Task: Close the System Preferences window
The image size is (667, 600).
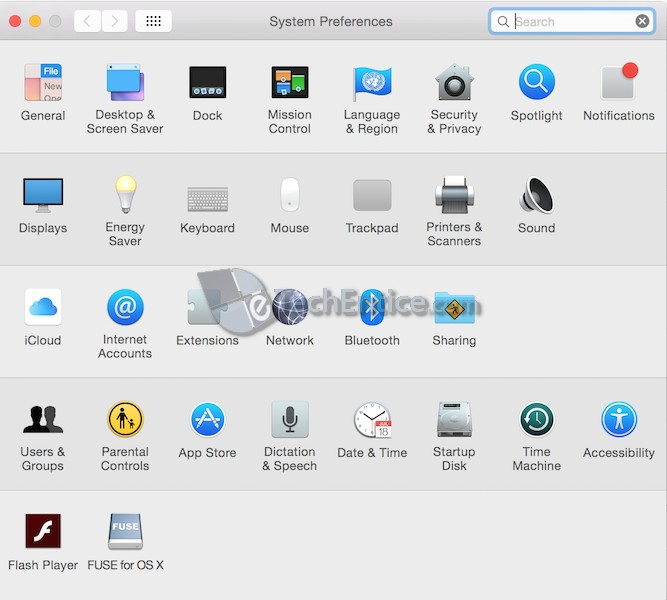Action: point(15,21)
